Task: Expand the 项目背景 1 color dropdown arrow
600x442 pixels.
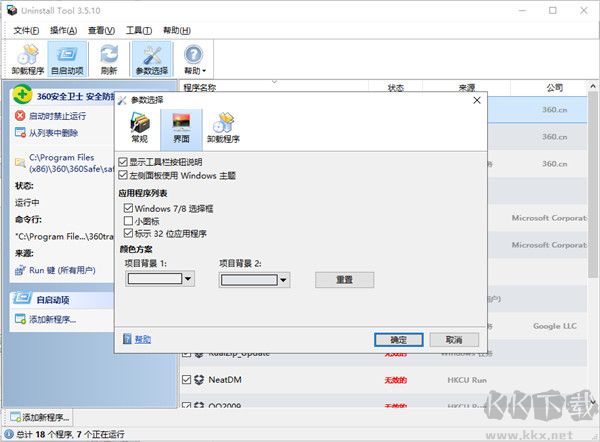Action: click(x=188, y=279)
